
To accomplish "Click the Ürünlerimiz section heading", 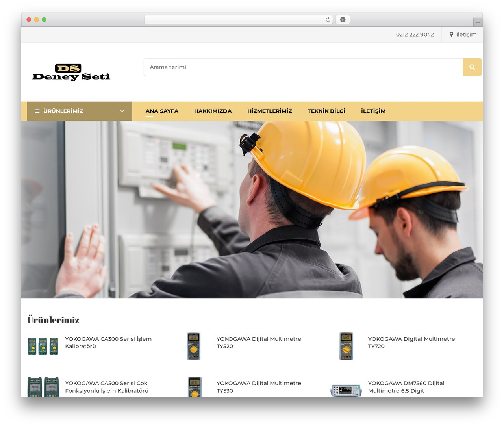I will (x=53, y=320).
